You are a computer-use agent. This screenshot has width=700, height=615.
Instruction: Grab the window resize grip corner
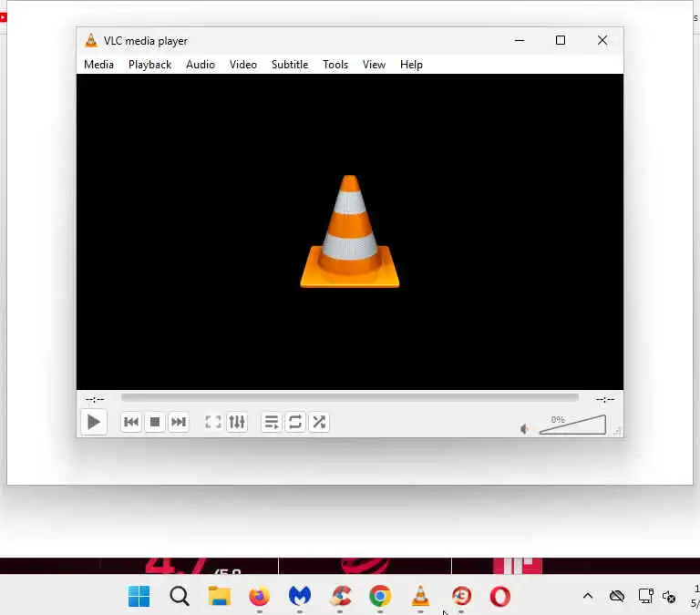point(618,431)
